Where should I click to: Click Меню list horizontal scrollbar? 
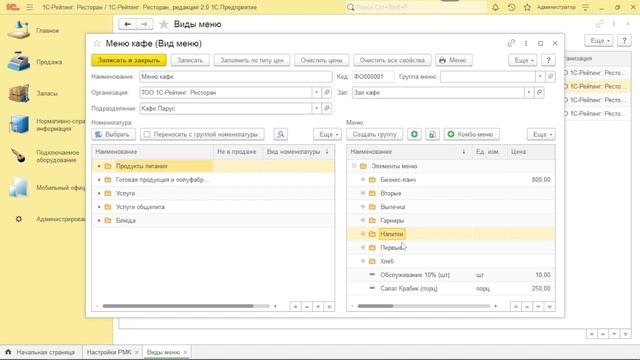click(x=375, y=306)
